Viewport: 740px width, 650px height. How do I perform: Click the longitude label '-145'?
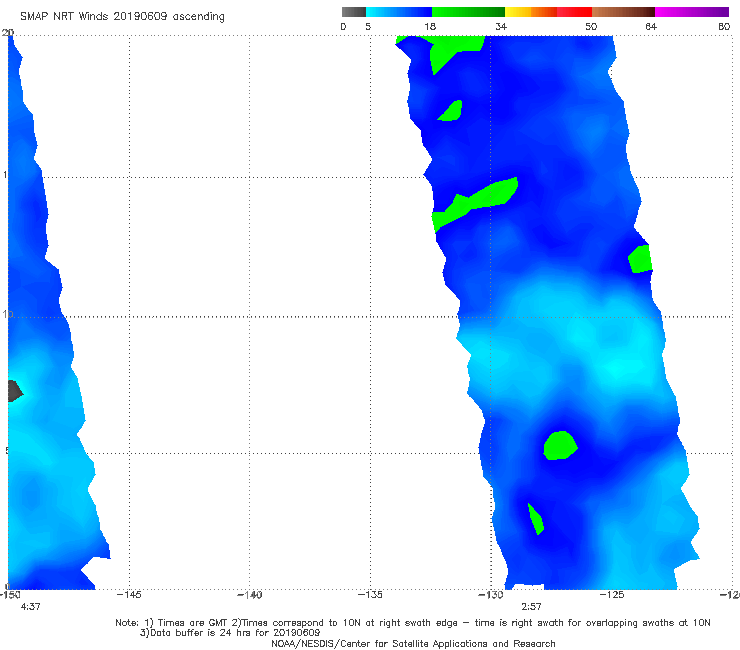(x=129, y=595)
